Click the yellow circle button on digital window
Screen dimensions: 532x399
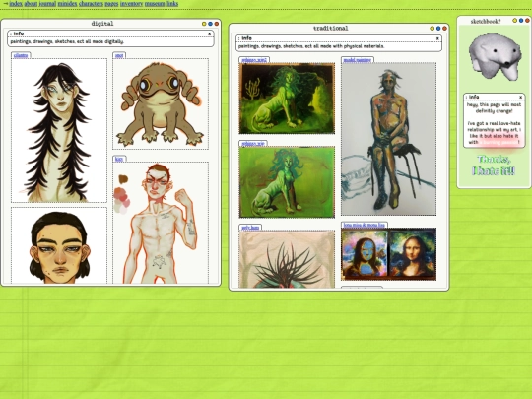point(204,24)
